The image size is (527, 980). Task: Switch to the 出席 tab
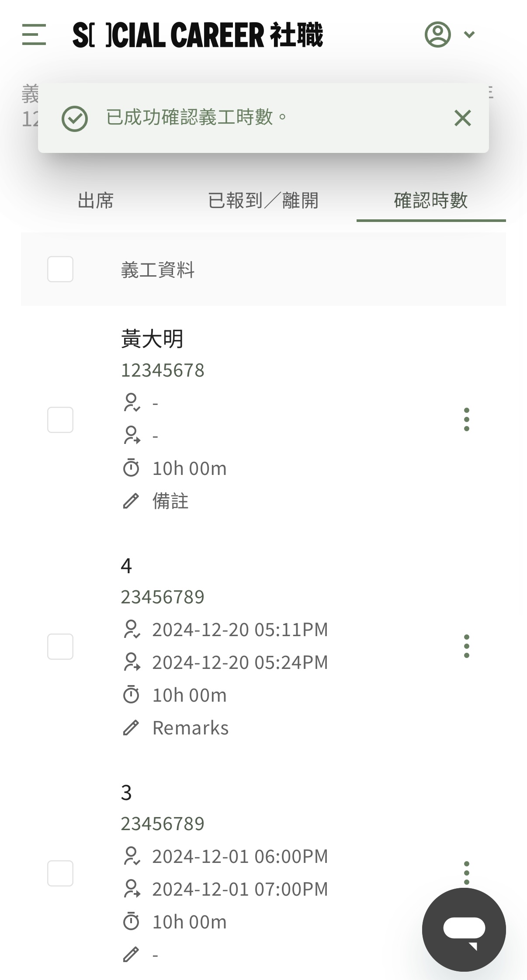(96, 201)
